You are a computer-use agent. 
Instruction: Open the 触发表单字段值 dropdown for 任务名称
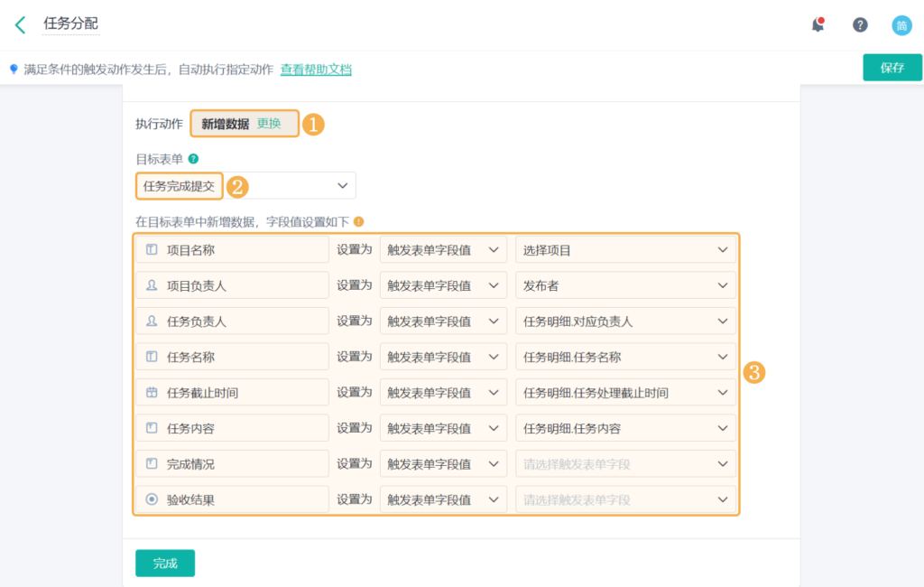tap(443, 357)
